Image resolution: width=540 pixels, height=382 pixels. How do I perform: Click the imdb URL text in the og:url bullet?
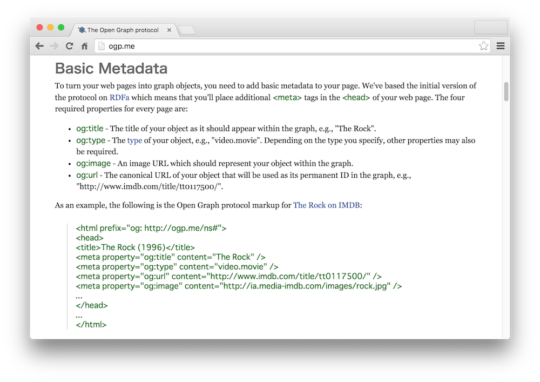[x=150, y=187]
